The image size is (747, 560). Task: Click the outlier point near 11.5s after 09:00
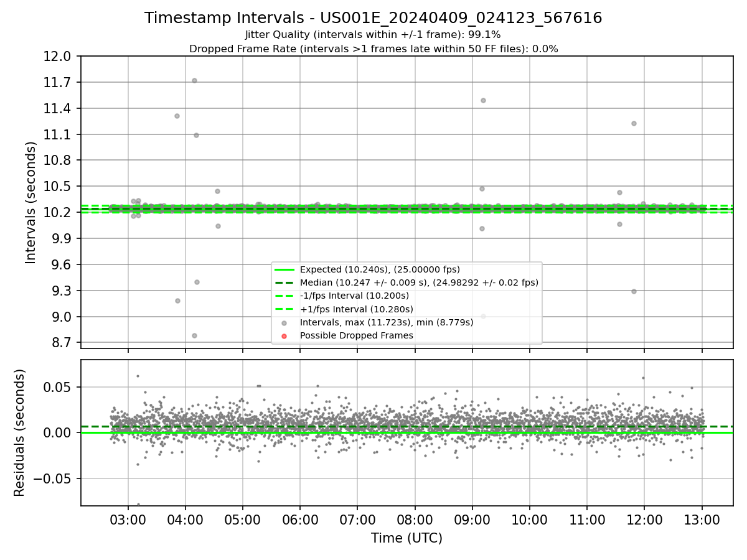coord(483,100)
